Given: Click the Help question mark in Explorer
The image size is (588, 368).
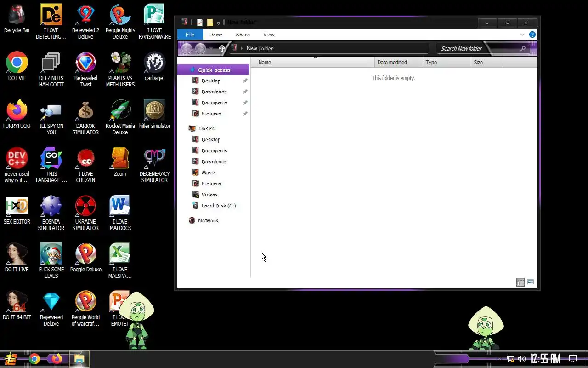Looking at the screenshot, I should pos(532,34).
